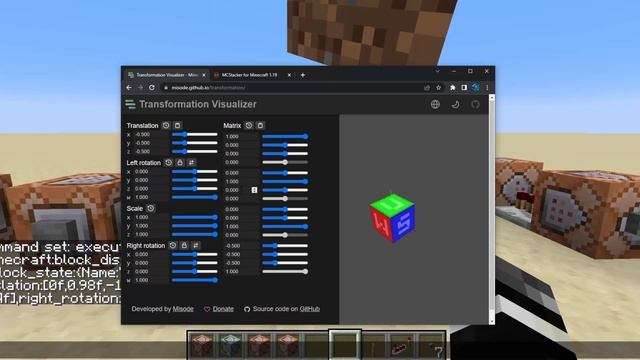Click the first Matrix value field
This screenshot has width=640, height=360.
241,136
